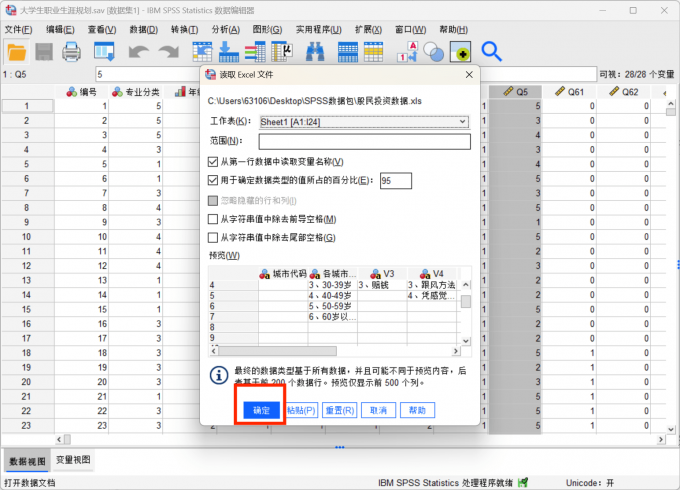
Task: Click the 重置(R) button
Action: pos(340,410)
